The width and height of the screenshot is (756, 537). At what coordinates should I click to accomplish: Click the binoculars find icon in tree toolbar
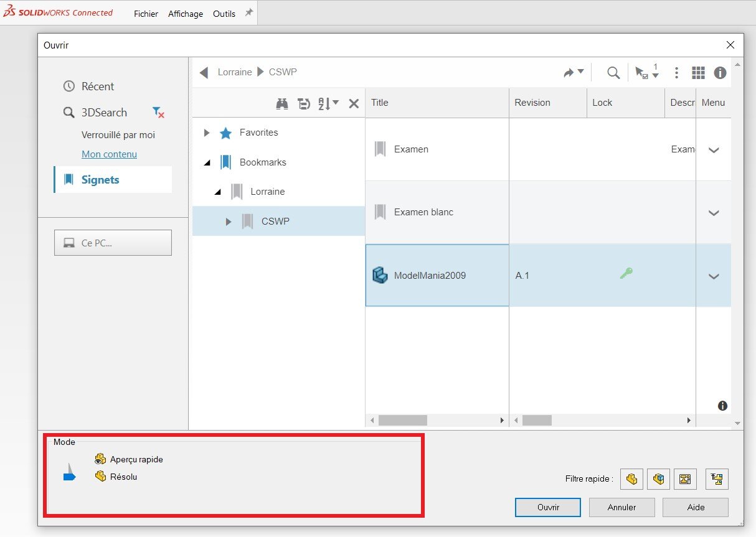[282, 104]
